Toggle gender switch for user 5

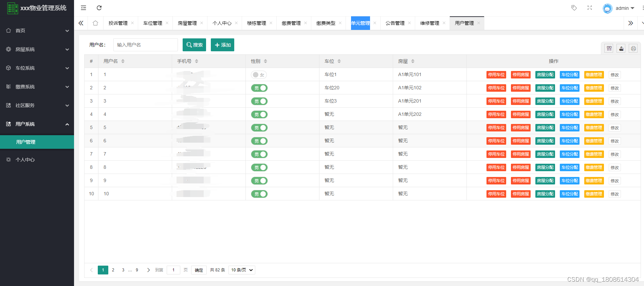259,128
